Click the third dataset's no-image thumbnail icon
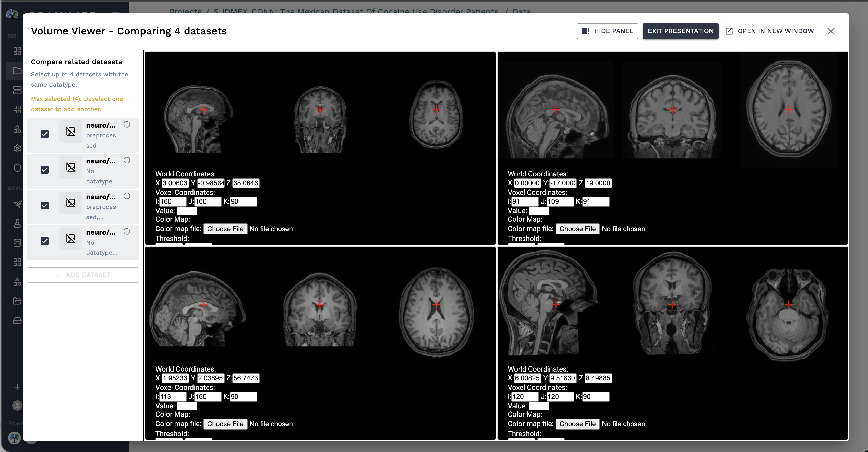 pos(71,203)
